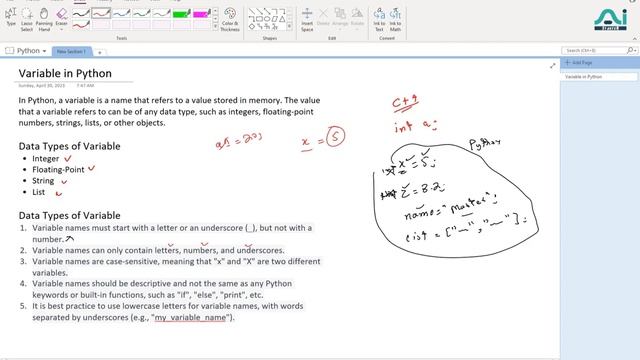640x360 pixels.
Task: Select the Type tool
Action: (x=11, y=18)
